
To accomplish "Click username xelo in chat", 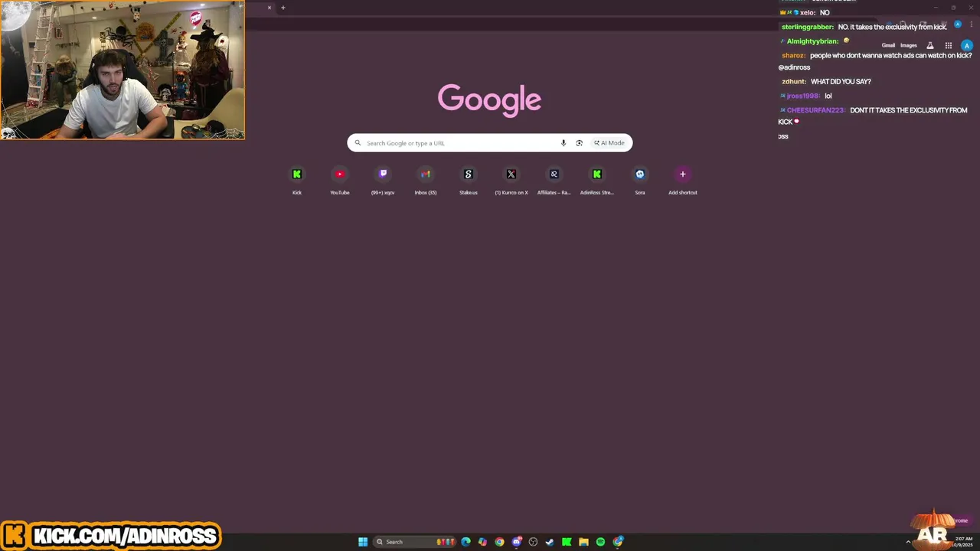I will click(x=808, y=13).
